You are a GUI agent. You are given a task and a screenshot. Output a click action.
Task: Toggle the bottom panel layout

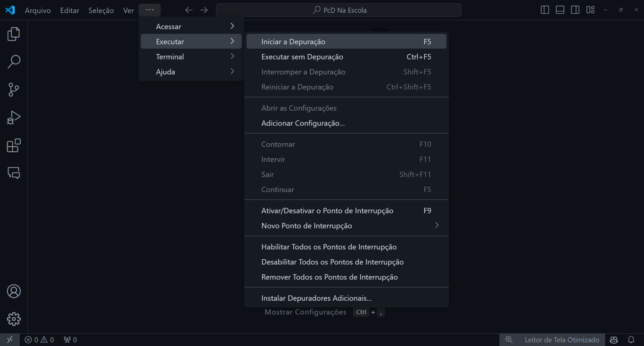click(x=560, y=10)
